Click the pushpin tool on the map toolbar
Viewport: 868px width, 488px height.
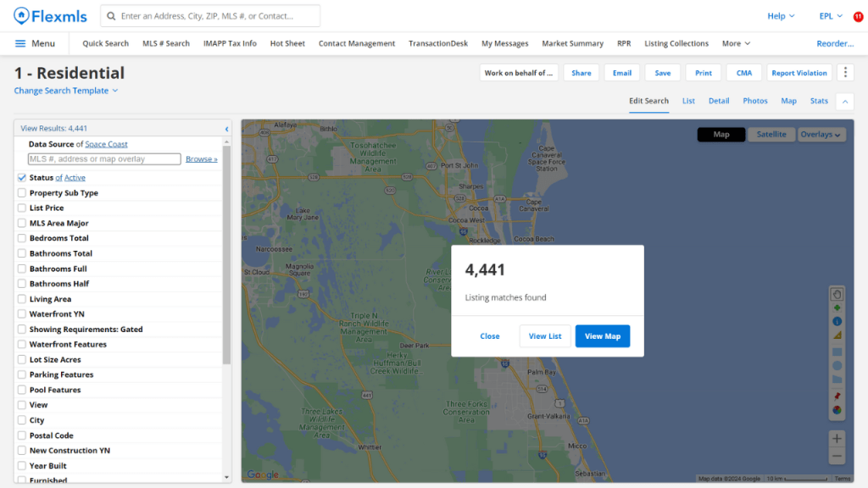coord(837,396)
